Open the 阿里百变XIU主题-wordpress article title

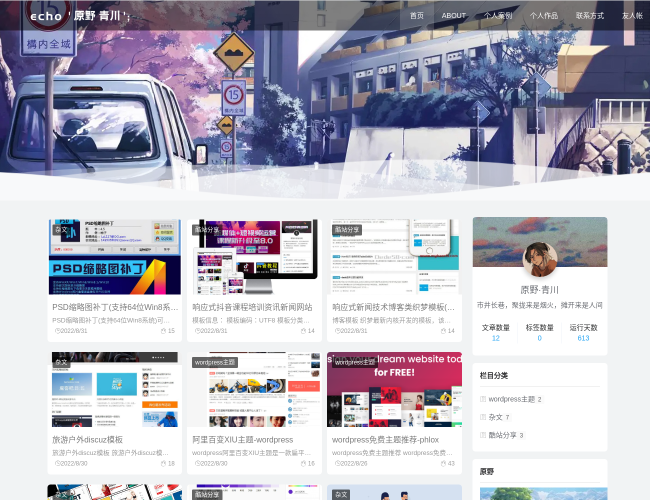tap(243, 439)
